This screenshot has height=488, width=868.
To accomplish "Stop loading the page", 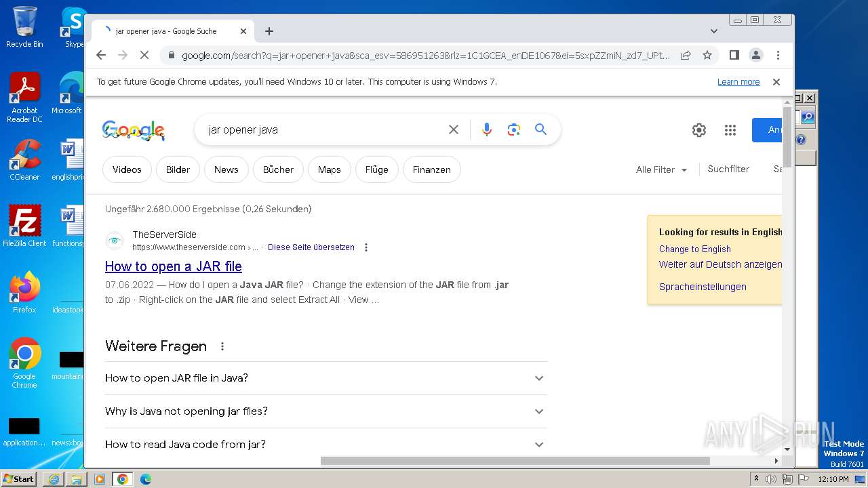I will click(144, 55).
